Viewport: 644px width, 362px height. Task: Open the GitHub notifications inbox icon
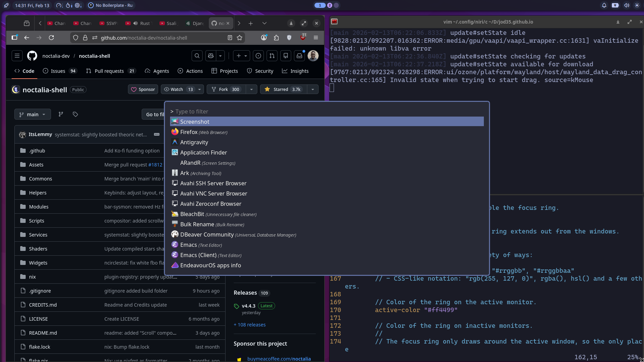point(299,56)
